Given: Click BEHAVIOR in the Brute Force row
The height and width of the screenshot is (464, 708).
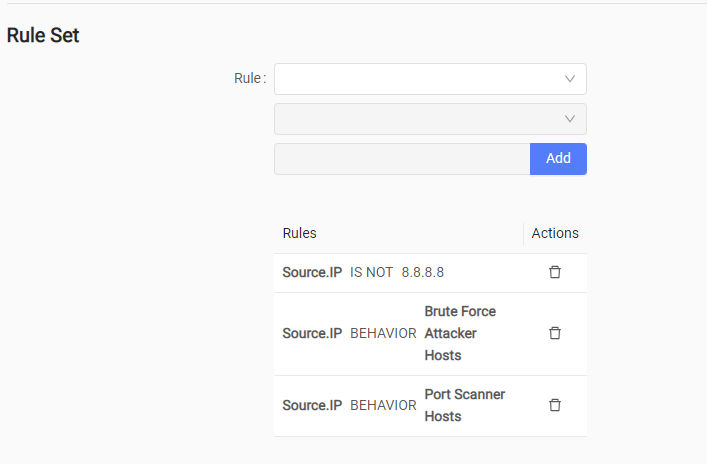Looking at the screenshot, I should click(x=383, y=333).
